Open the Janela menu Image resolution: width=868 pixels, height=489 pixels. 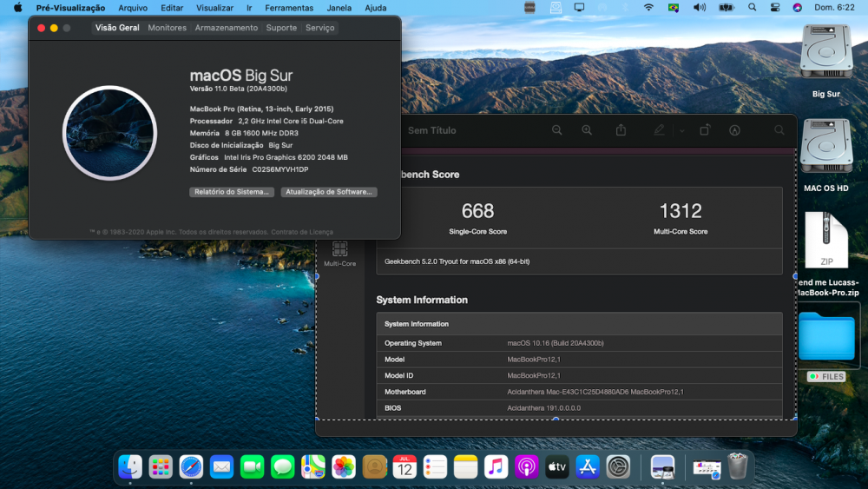[339, 8]
